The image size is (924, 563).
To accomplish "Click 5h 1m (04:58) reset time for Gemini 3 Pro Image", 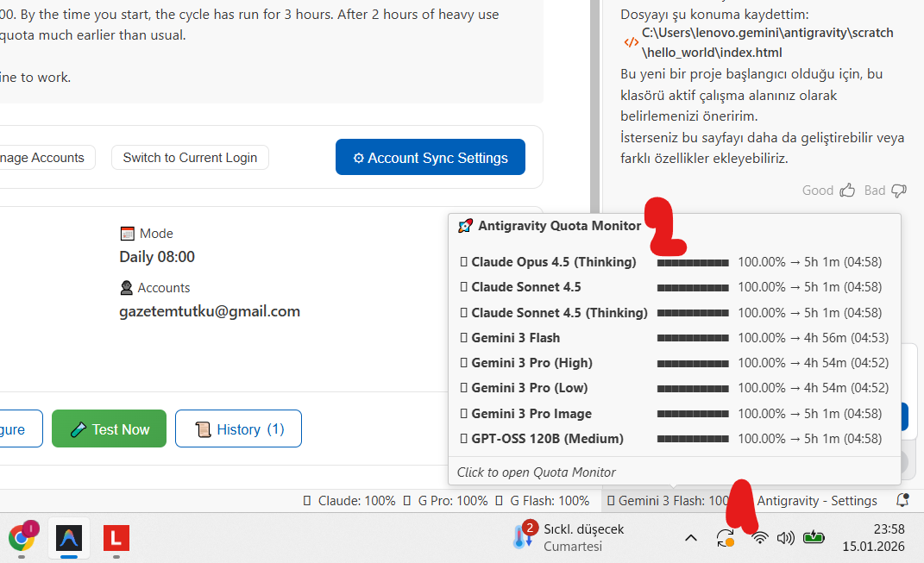I will (843, 414).
